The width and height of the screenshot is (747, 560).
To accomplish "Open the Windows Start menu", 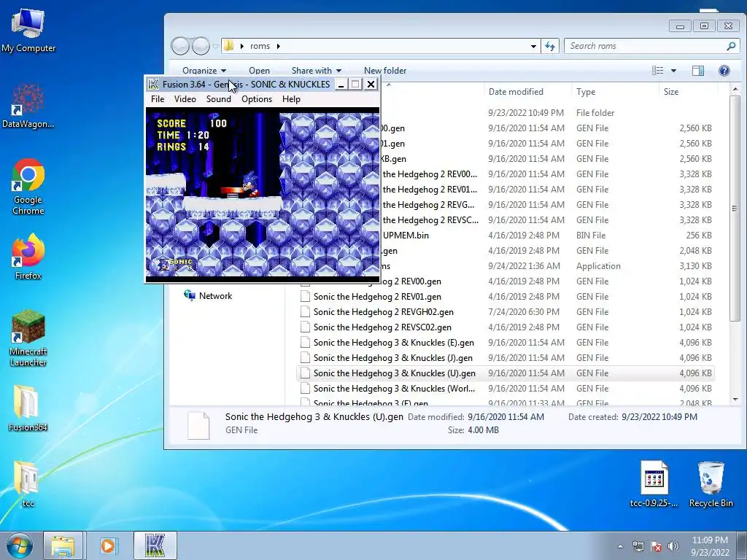I will (x=20, y=545).
